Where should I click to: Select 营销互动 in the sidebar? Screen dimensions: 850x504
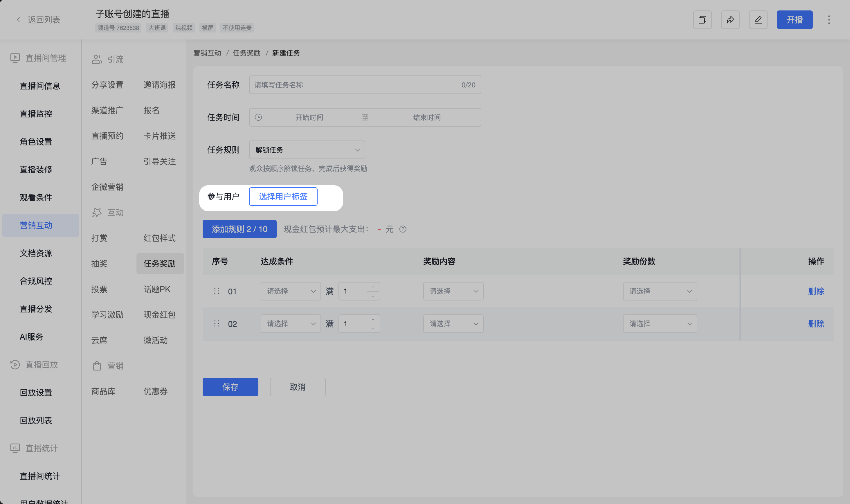(x=40, y=225)
